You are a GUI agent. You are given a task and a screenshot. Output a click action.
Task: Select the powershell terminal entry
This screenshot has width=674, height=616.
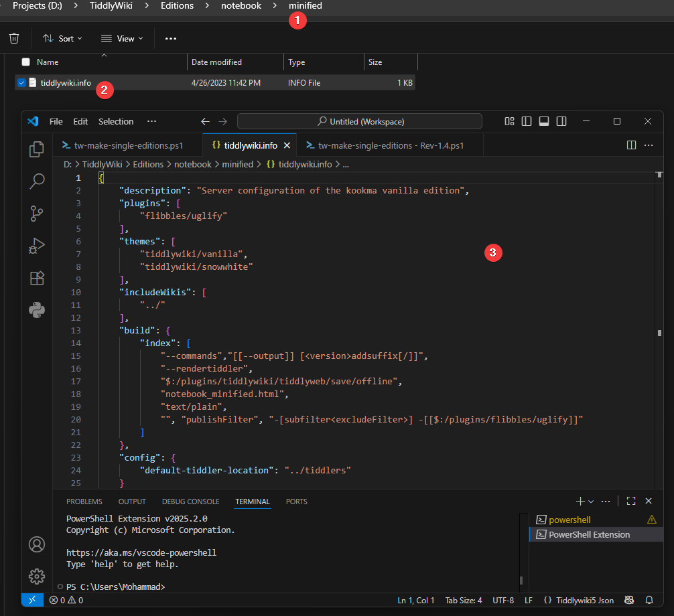pos(596,520)
